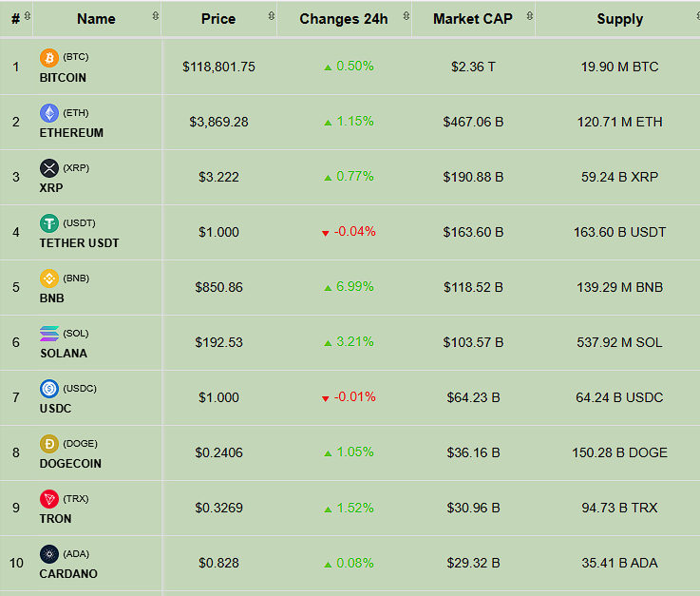Select Dogecoin price $0.2406

218,453
